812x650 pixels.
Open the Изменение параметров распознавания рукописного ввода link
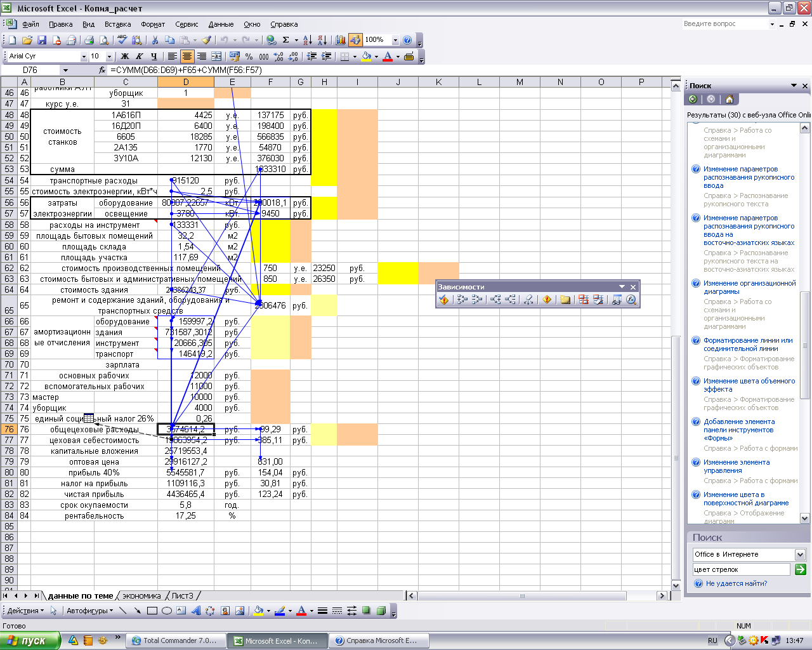click(x=749, y=177)
